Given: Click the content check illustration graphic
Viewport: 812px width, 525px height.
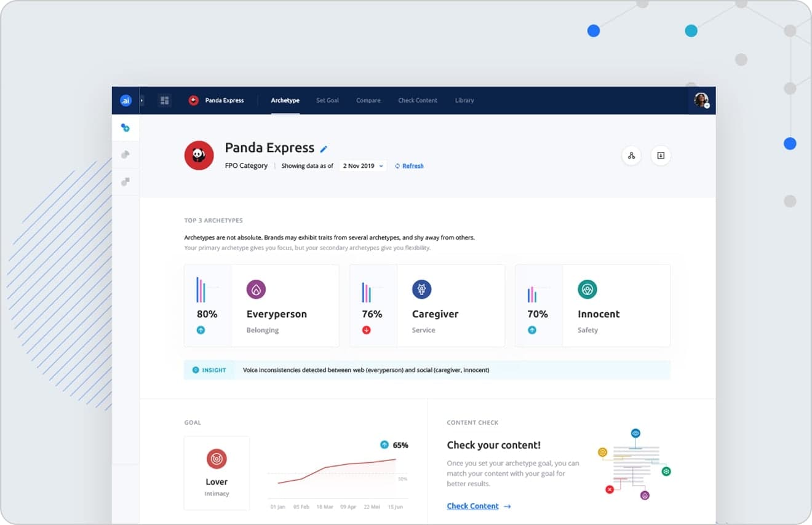Looking at the screenshot, I should (x=634, y=464).
